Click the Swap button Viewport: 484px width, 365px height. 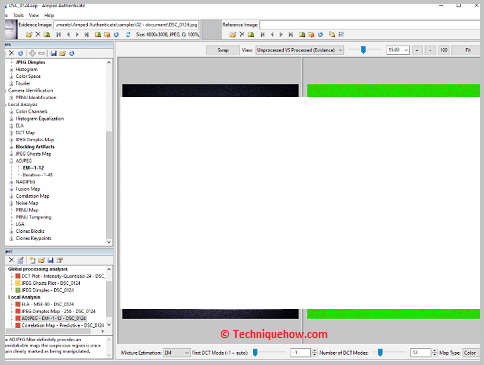click(x=223, y=50)
